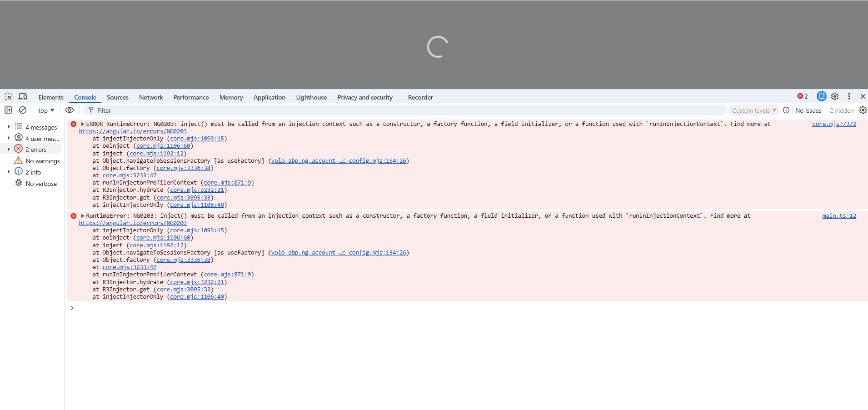
Task: Expand the 4 messages sidebar group
Action: tap(9, 127)
